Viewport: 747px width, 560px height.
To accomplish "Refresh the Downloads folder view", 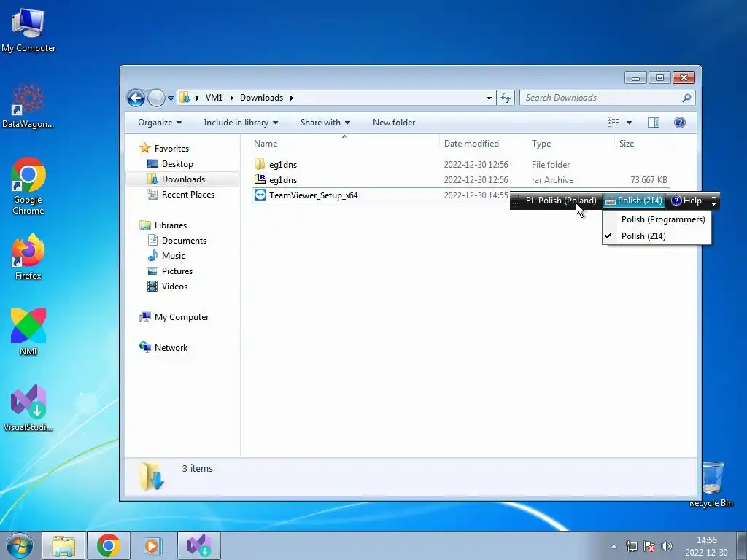I will 506,98.
